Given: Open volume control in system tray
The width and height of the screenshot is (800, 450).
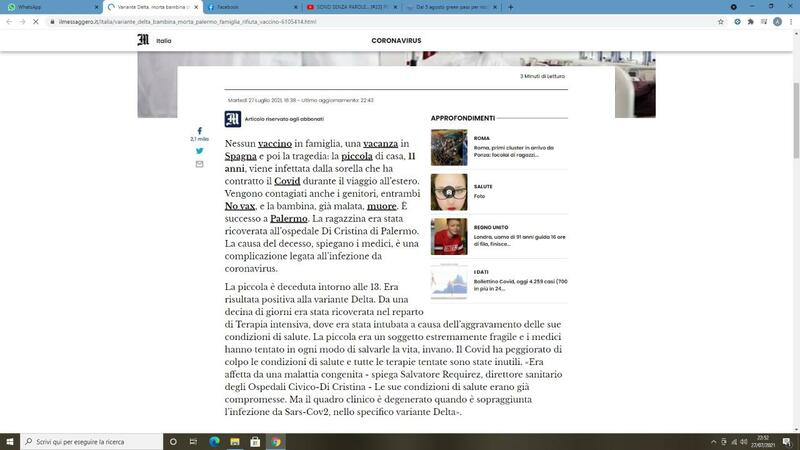Looking at the screenshot, I should [x=744, y=442].
